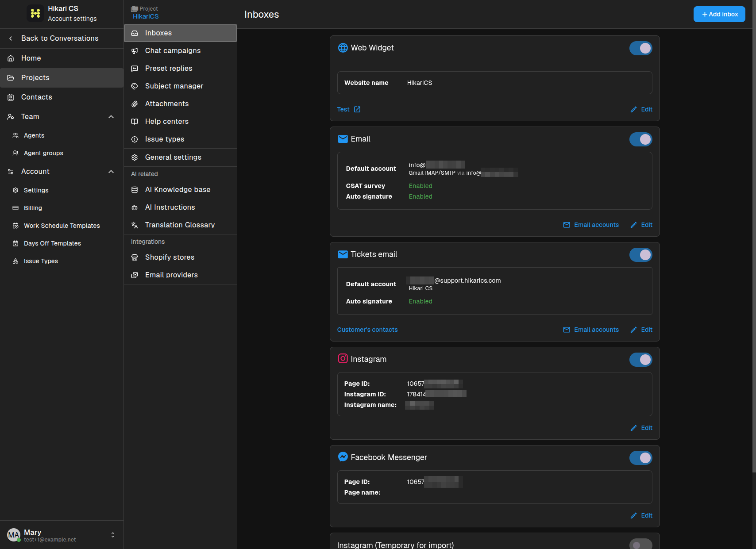This screenshot has height=549, width=756.
Task: Click the Hikari CS logo icon
Action: coord(35,13)
